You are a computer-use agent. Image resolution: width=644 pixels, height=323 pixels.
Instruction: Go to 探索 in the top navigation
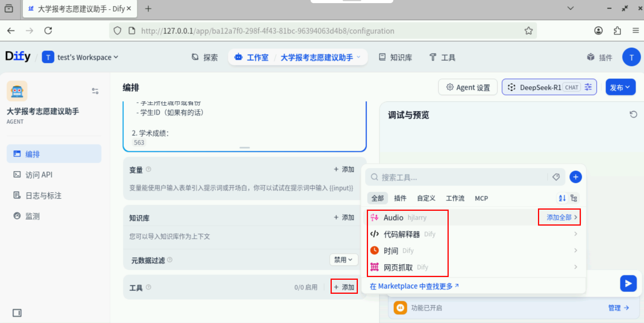pos(205,57)
